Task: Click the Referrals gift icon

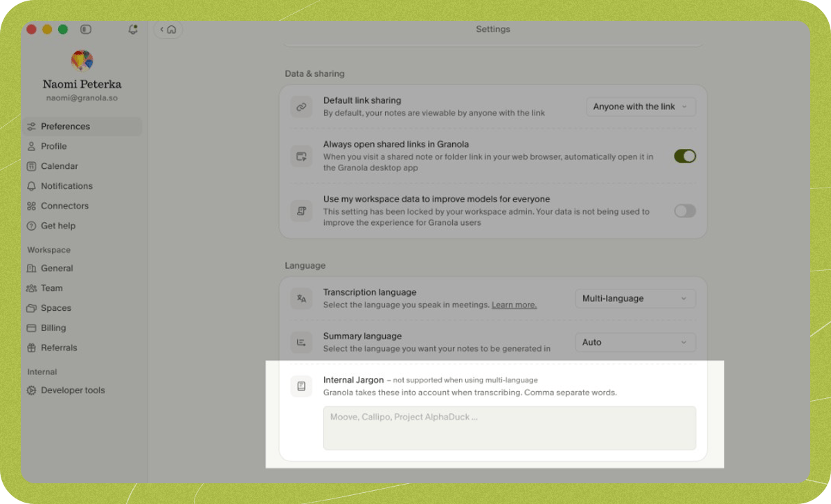Action: 31,348
